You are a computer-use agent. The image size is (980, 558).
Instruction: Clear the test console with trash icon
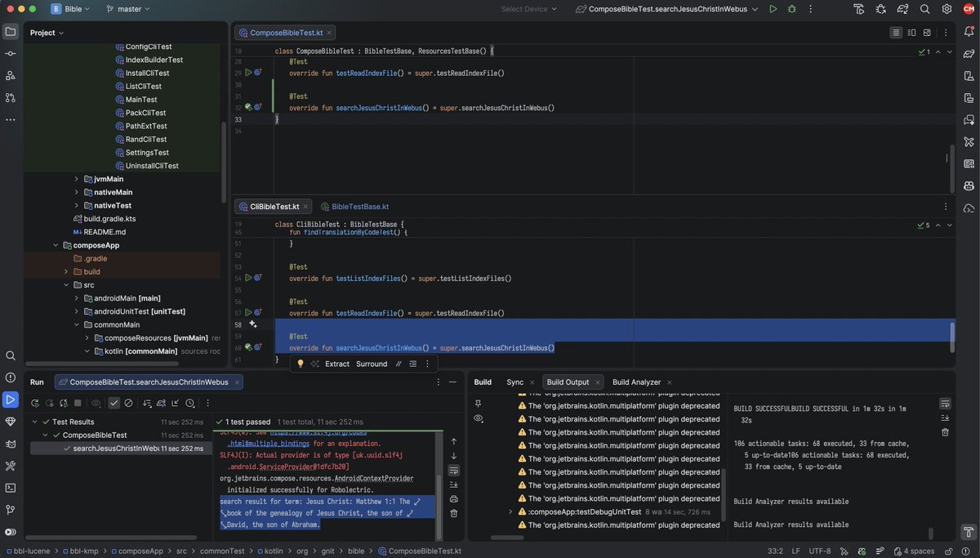click(454, 513)
